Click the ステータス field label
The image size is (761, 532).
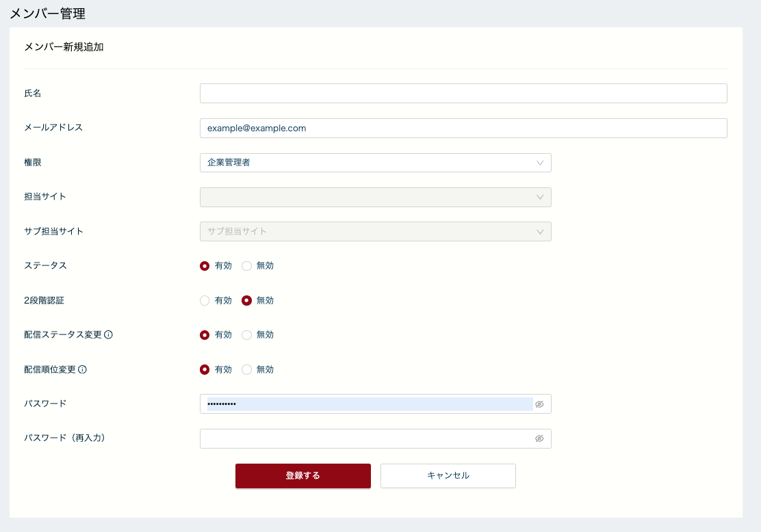coord(45,266)
